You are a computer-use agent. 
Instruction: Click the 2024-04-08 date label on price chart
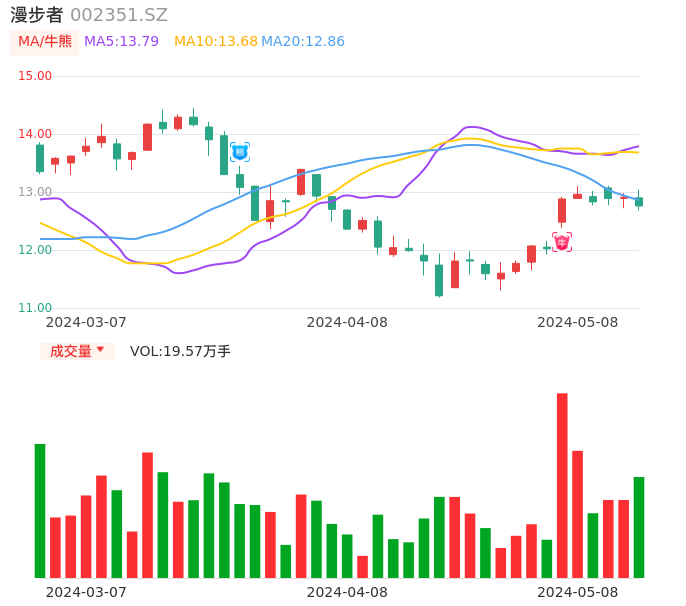click(347, 322)
